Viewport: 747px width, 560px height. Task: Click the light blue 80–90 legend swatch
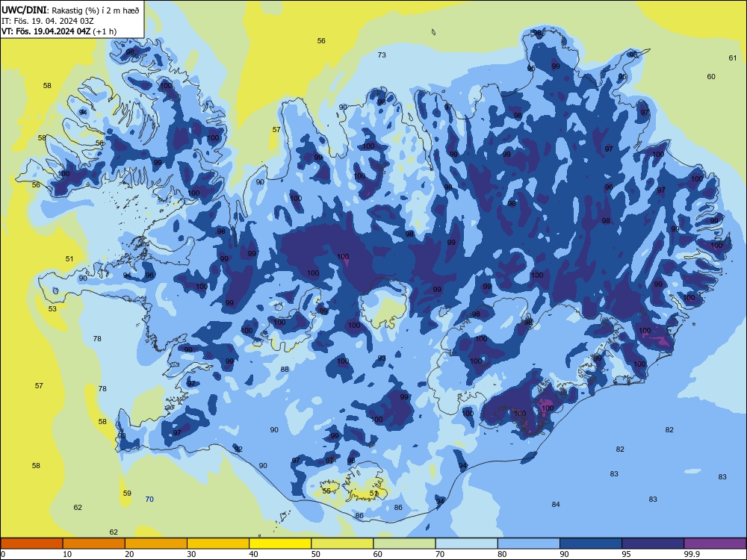[529, 544]
